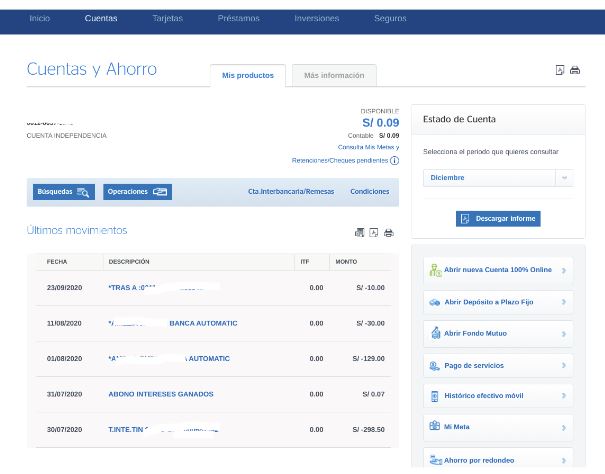Image resolution: width=605 pixels, height=474 pixels.
Task: Select the amount S/ -298.50
Action: point(368,430)
